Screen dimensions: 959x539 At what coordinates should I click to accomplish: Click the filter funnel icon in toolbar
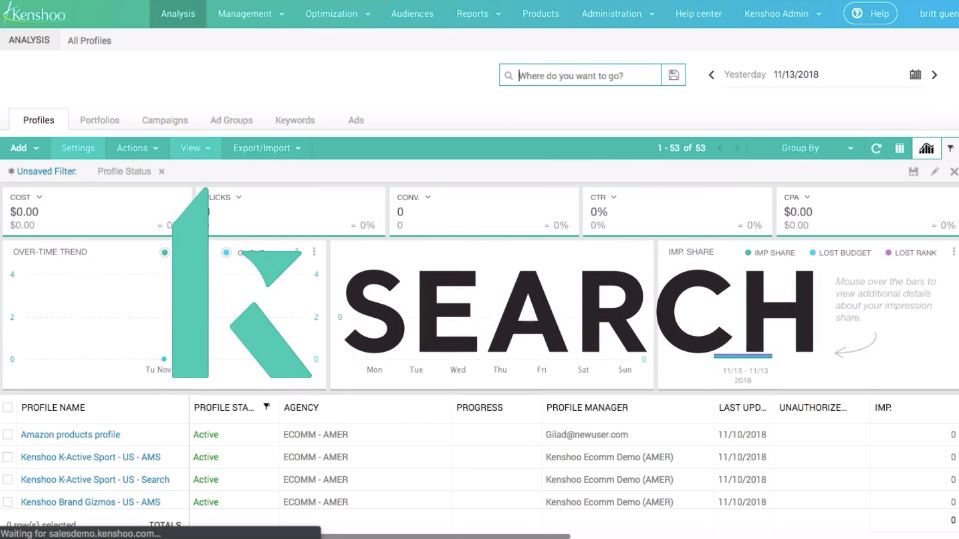point(950,148)
